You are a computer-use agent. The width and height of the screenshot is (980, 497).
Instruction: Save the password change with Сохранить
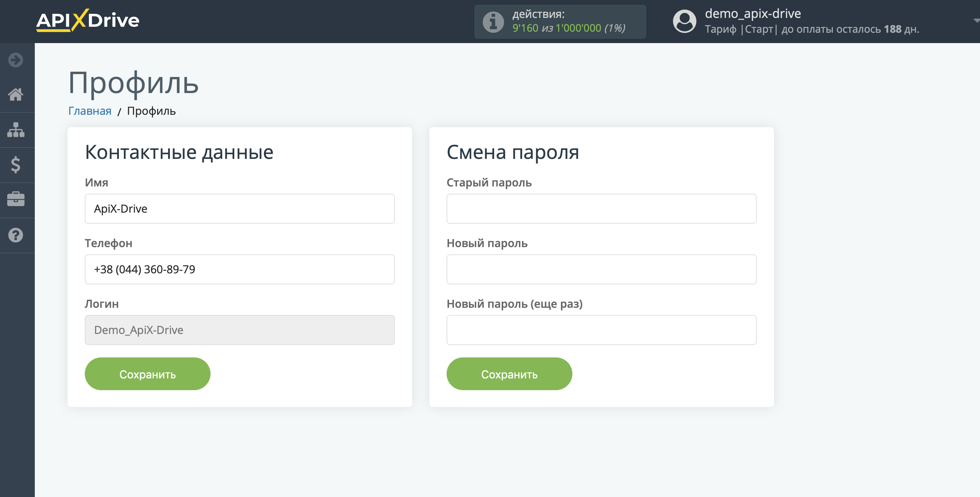(x=509, y=374)
